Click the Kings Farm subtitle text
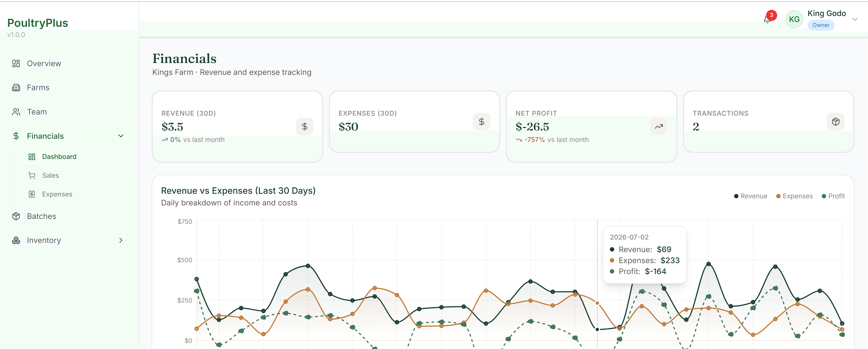This screenshot has width=868, height=349. [x=232, y=73]
